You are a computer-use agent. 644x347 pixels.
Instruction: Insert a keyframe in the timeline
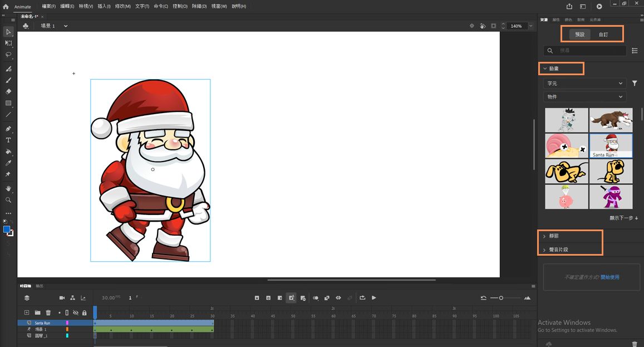click(x=257, y=297)
